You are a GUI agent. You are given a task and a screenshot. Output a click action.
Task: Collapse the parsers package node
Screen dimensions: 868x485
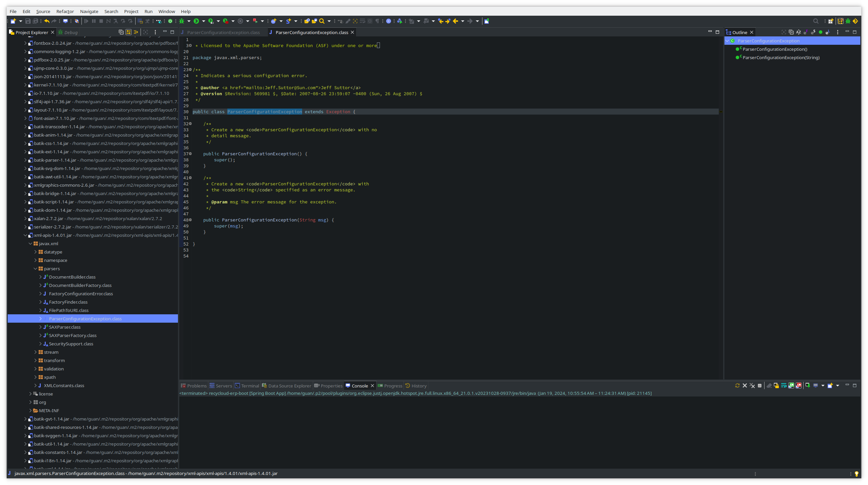coord(35,269)
